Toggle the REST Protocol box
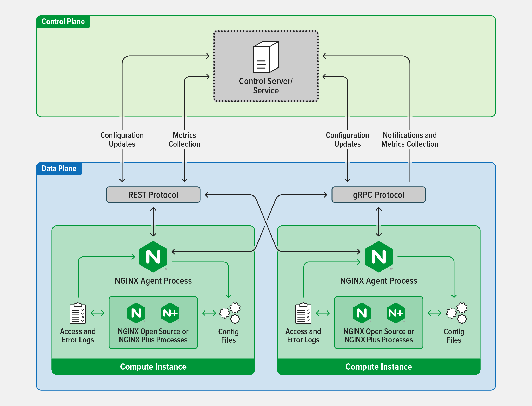Viewport: 532px width, 406px height. (153, 195)
